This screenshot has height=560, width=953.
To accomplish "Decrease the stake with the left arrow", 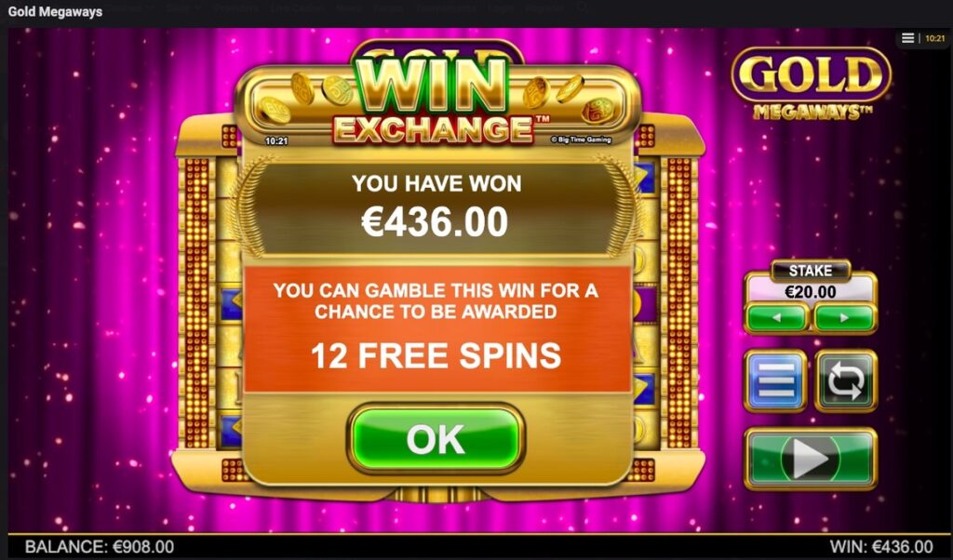I will (777, 317).
